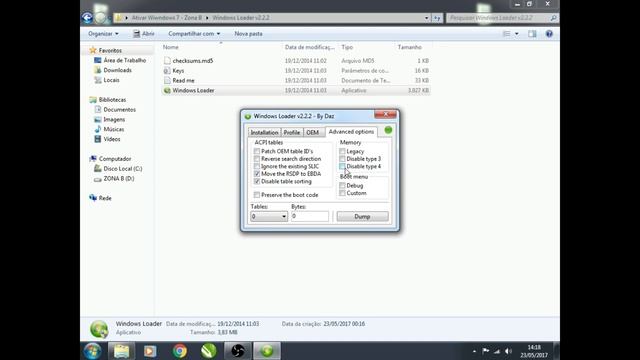Image resolution: width=640 pixels, height=360 pixels.
Task: Open Disco Local (C:) drive
Action: click(122, 169)
